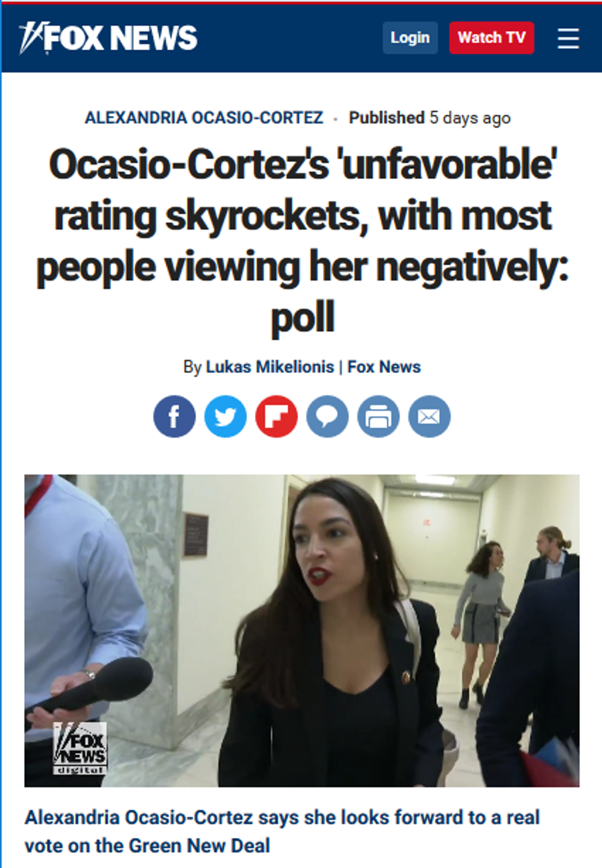Play the Ocasio-Cortez hallway video
This screenshot has height=868, width=602.
pyautogui.click(x=302, y=630)
